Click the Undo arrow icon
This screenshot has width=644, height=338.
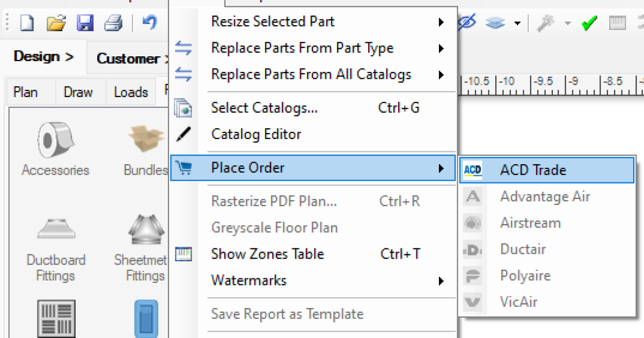pos(149,23)
